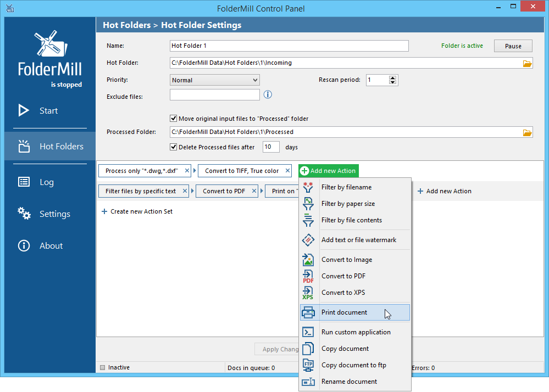The height and width of the screenshot is (392, 549).
Task: Click the About info circle icon
Action: point(24,245)
